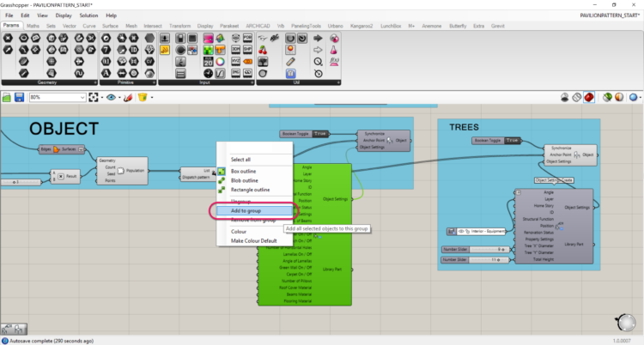Viewport: 644px width, 345px height.
Task: Click the Zoom Extents icon
Action: click(x=94, y=98)
